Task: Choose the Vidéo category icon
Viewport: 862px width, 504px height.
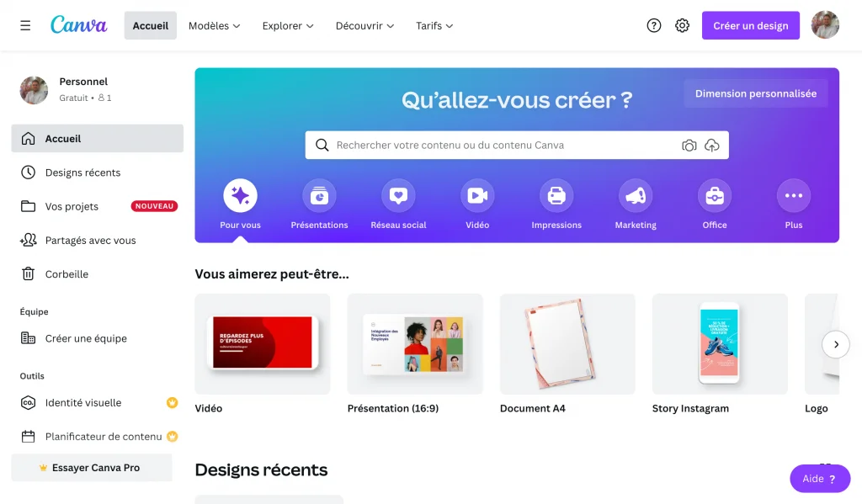Action: (x=477, y=196)
